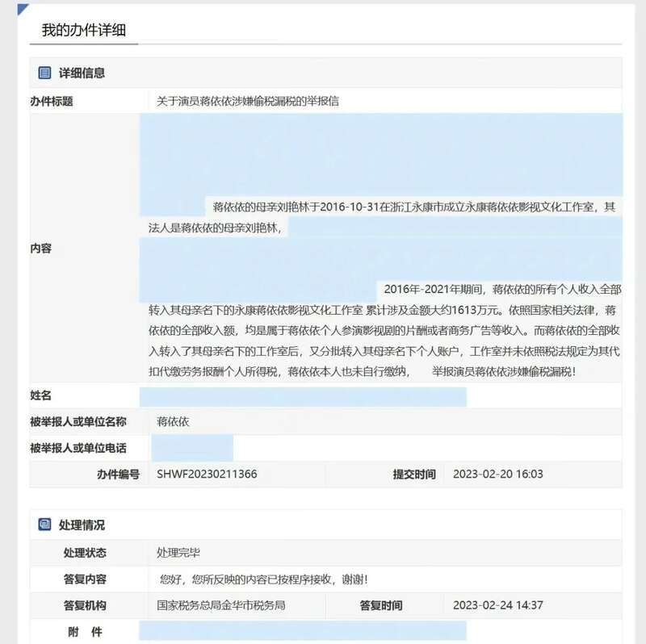This screenshot has width=646, height=644.
Task: Select the 我的办件详细 page heading tab
Action: point(84,30)
